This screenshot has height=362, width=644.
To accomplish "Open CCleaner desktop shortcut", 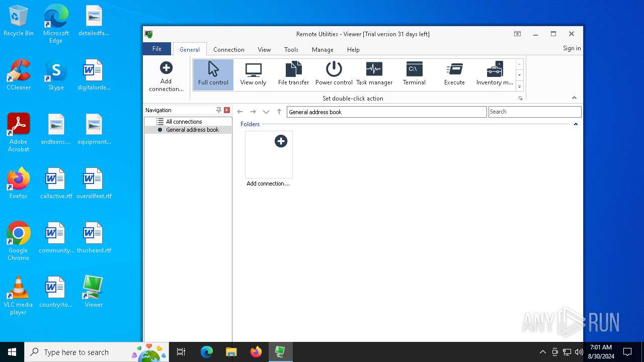I will 19,75.
